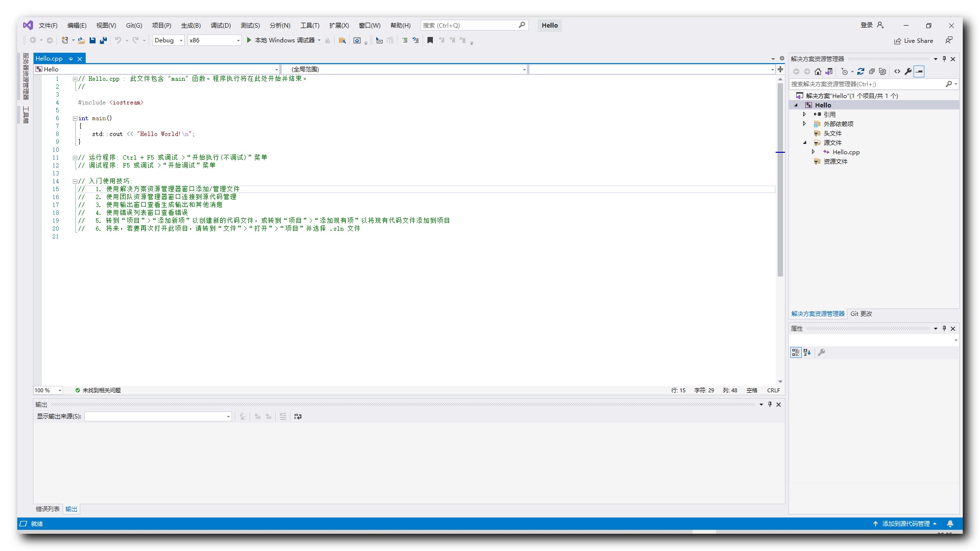Image resolution: width=980 pixels, height=551 pixels.
Task: Switch between solutions and folder views icon
Action: click(829, 71)
